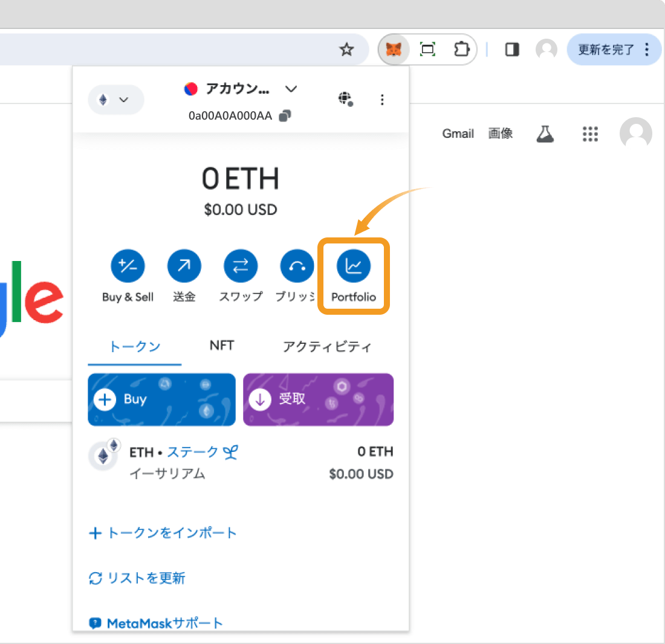The width and height of the screenshot is (665, 644).
Task: Click the 0 ETH main balance text
Action: (x=241, y=178)
